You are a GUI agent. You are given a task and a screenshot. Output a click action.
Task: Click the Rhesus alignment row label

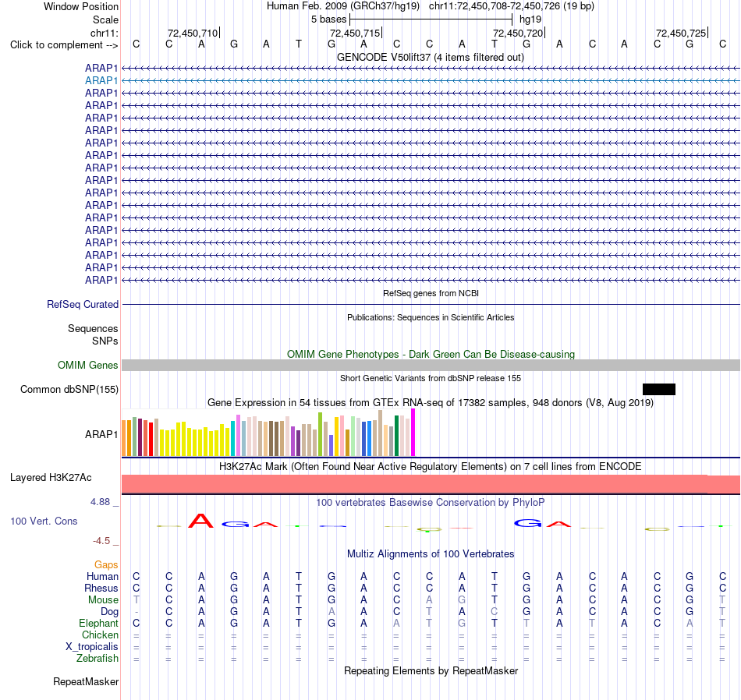(101, 588)
